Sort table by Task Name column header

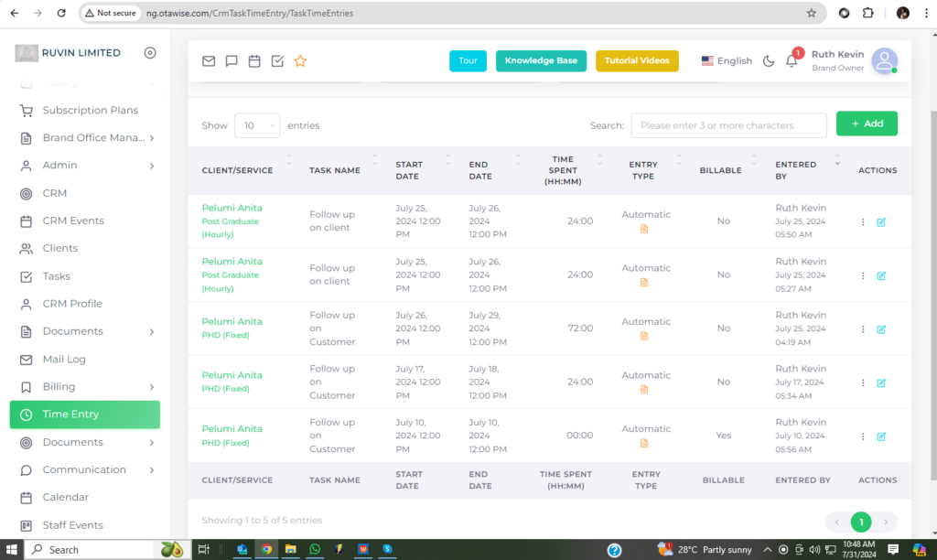coord(335,170)
